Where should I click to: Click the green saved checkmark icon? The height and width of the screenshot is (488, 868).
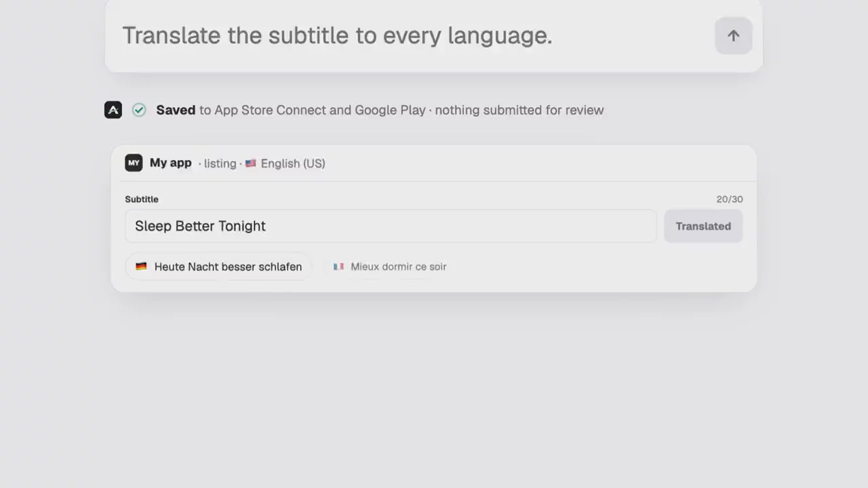(139, 110)
